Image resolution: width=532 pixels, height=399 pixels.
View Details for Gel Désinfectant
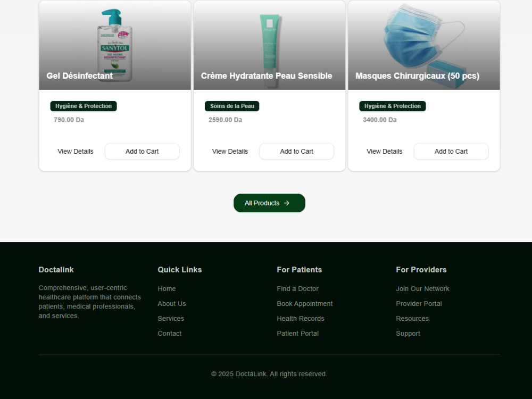pyautogui.click(x=76, y=151)
